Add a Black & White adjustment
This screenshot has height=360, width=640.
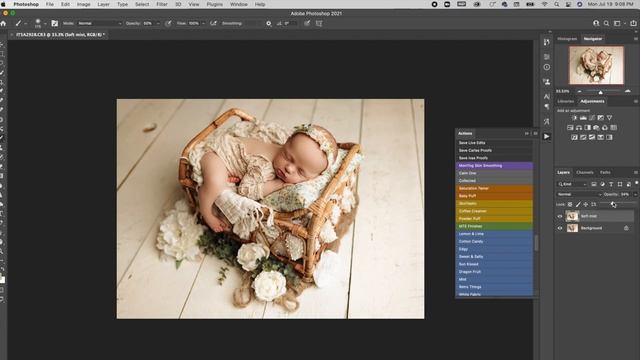(587, 128)
